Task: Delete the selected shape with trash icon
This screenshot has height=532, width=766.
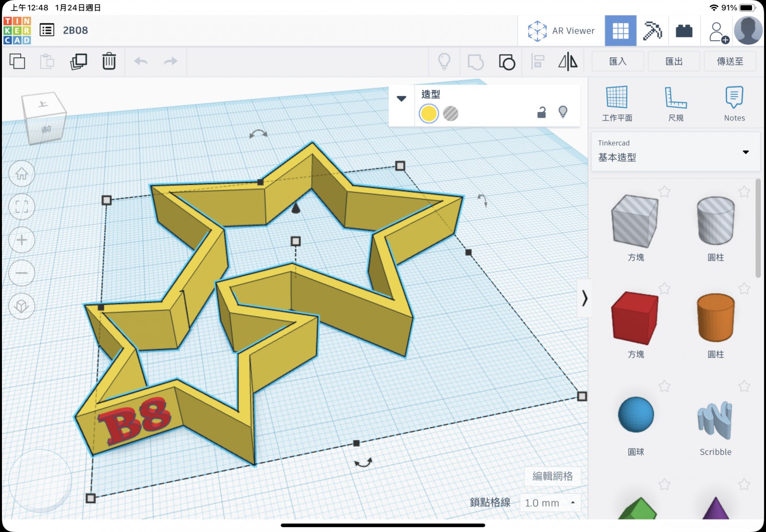Action: tap(109, 61)
